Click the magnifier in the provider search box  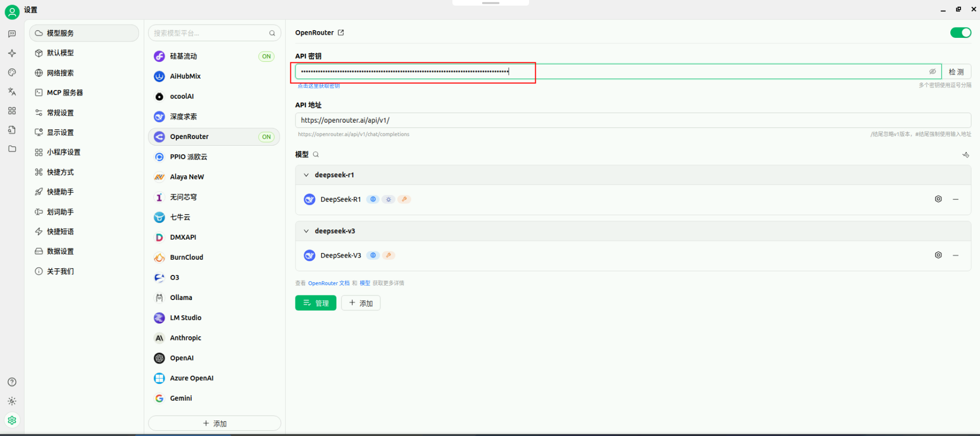(272, 33)
